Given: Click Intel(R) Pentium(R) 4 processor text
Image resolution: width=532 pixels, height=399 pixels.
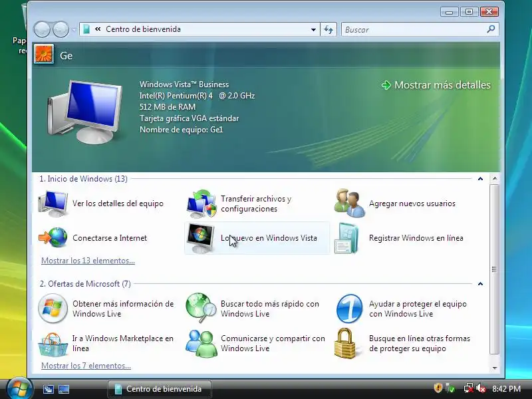Looking at the screenshot, I should 197,96.
